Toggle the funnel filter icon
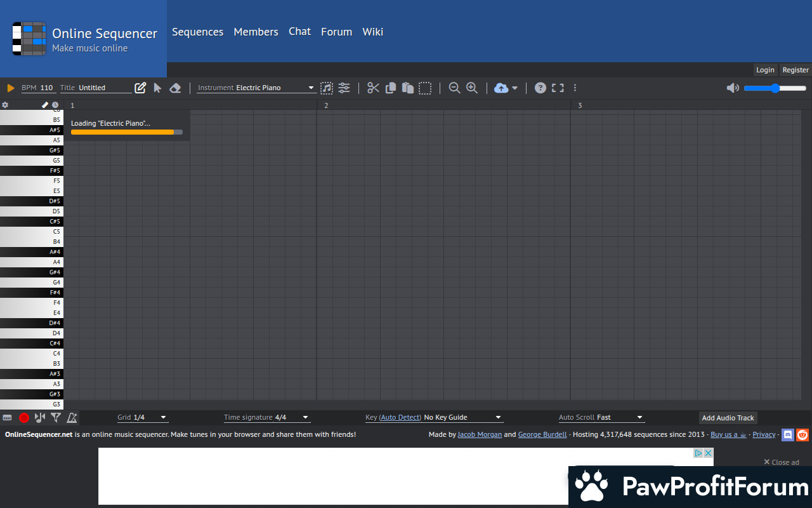The height and width of the screenshot is (508, 812). coord(56,417)
